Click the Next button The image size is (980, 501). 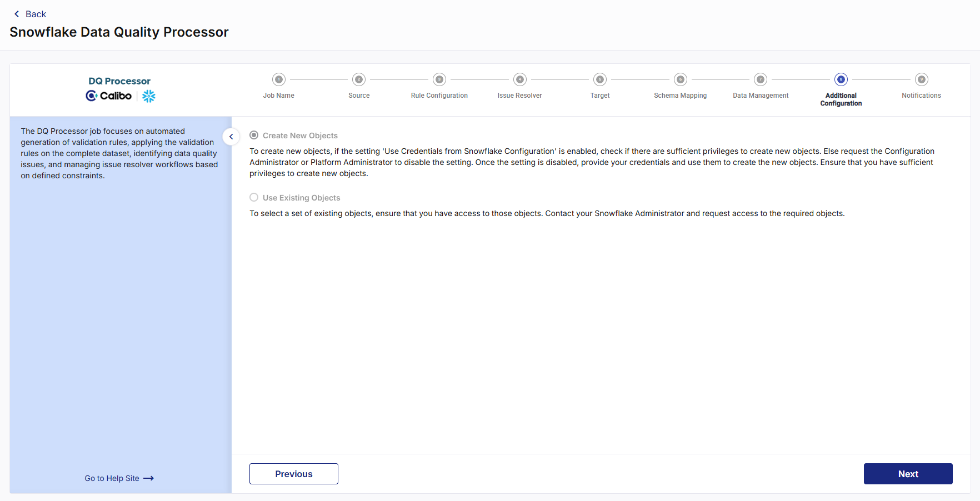(908, 474)
